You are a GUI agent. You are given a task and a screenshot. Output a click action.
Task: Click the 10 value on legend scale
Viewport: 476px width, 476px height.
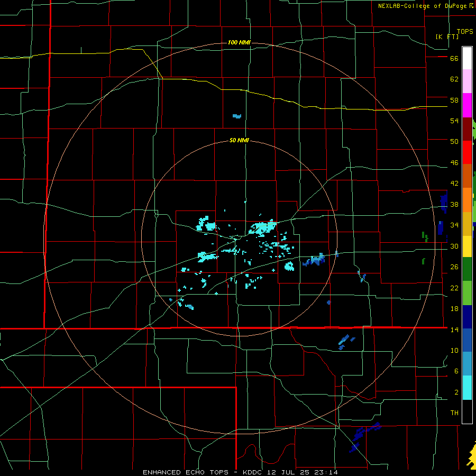[454, 351]
